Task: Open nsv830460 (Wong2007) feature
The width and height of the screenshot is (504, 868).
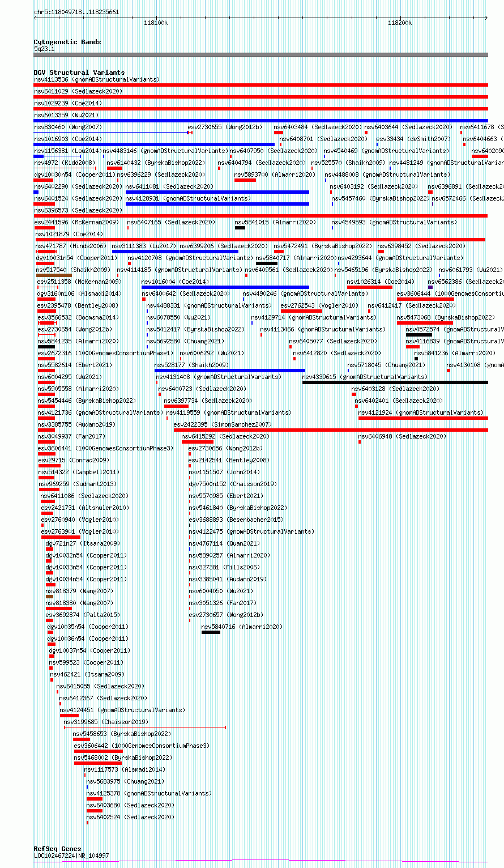Action: 68,127
